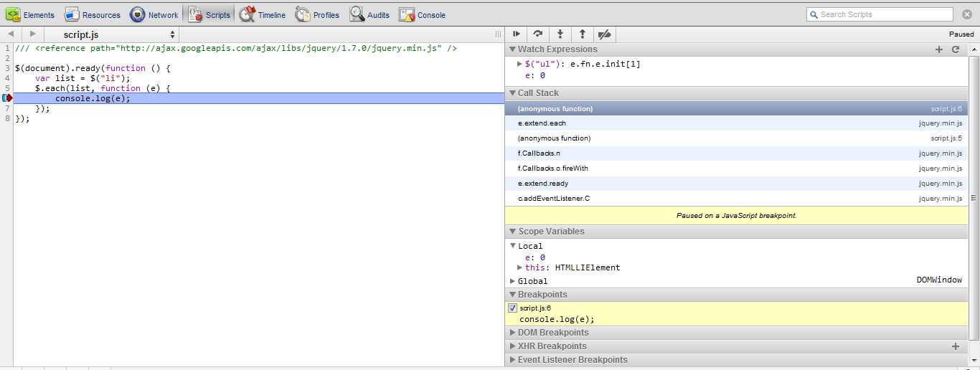Screen dimensions: 980x370
Task: Select the e.extend.ready stack frame
Action: 737,184
